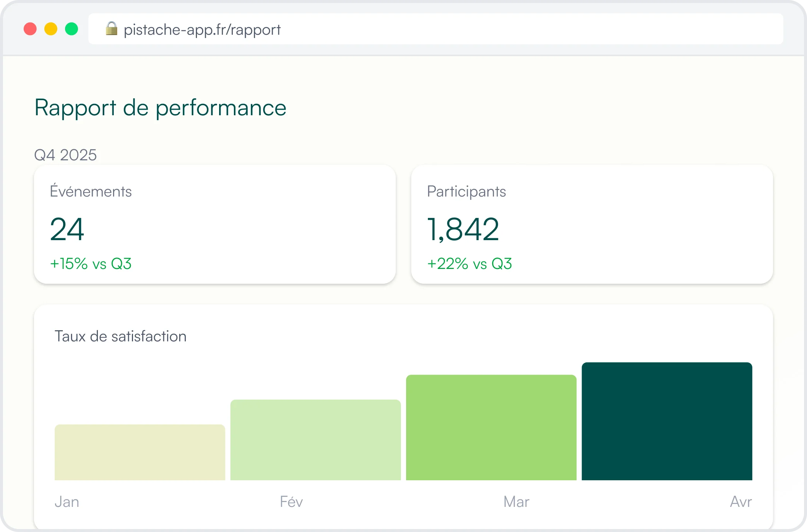
Task: Click the red close window dot
Action: tap(30, 29)
